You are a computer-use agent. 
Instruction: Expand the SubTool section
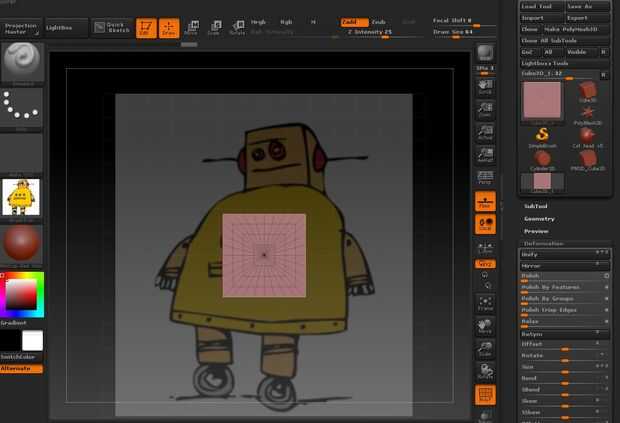pos(536,206)
